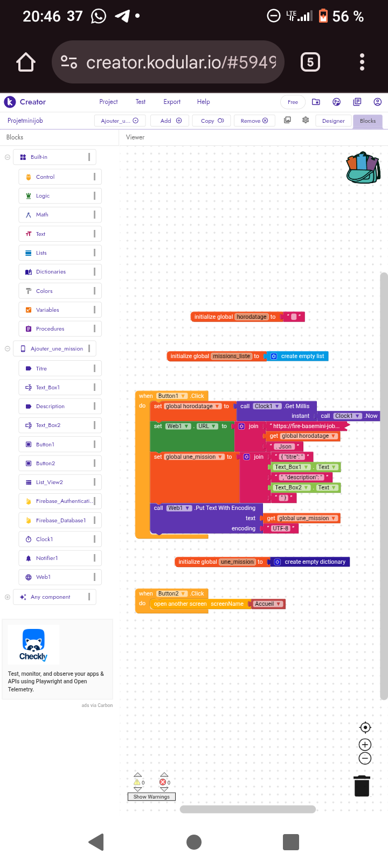388x868 pixels.
Task: Expand the Any component section
Action: pyautogui.click(x=8, y=597)
